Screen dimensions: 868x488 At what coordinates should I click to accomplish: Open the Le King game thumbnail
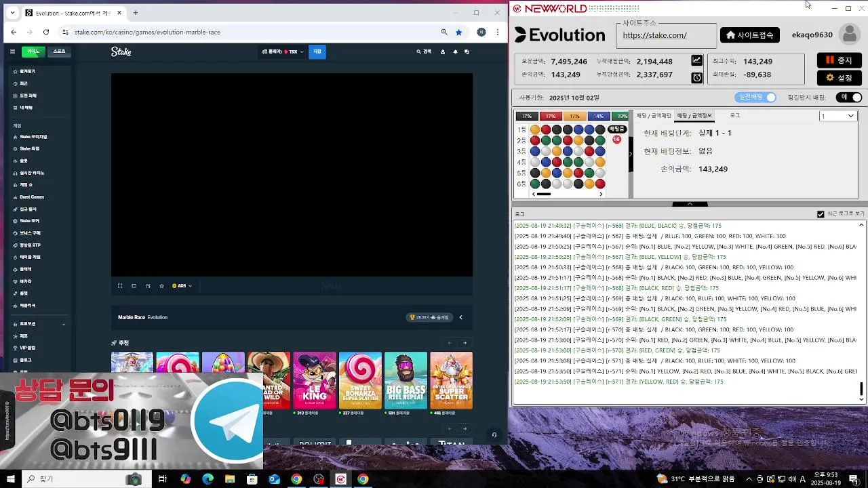315,380
